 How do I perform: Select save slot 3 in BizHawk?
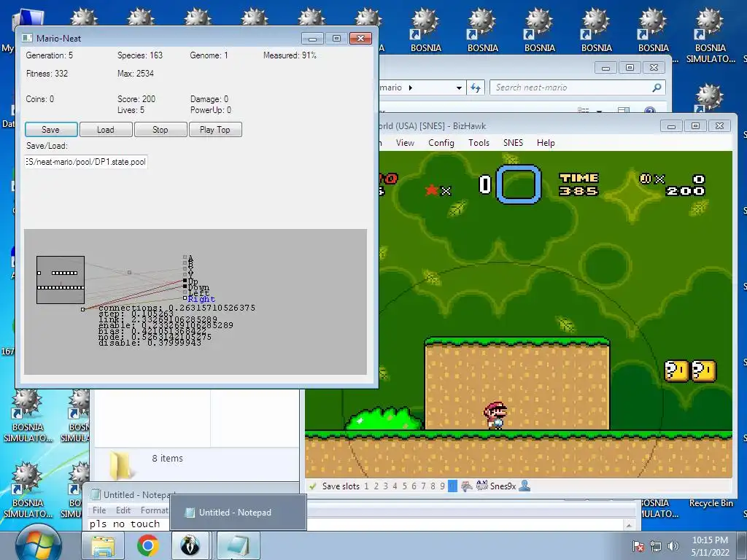[385, 486]
